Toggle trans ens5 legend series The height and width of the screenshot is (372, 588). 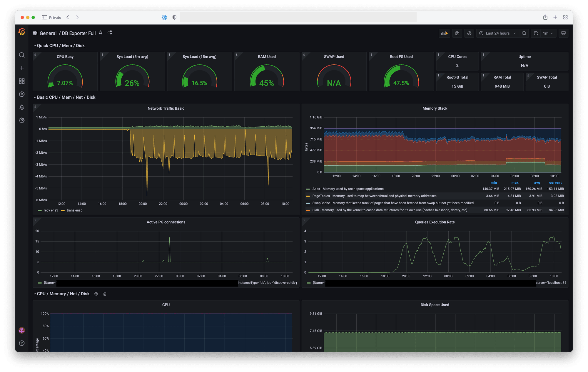(74, 210)
